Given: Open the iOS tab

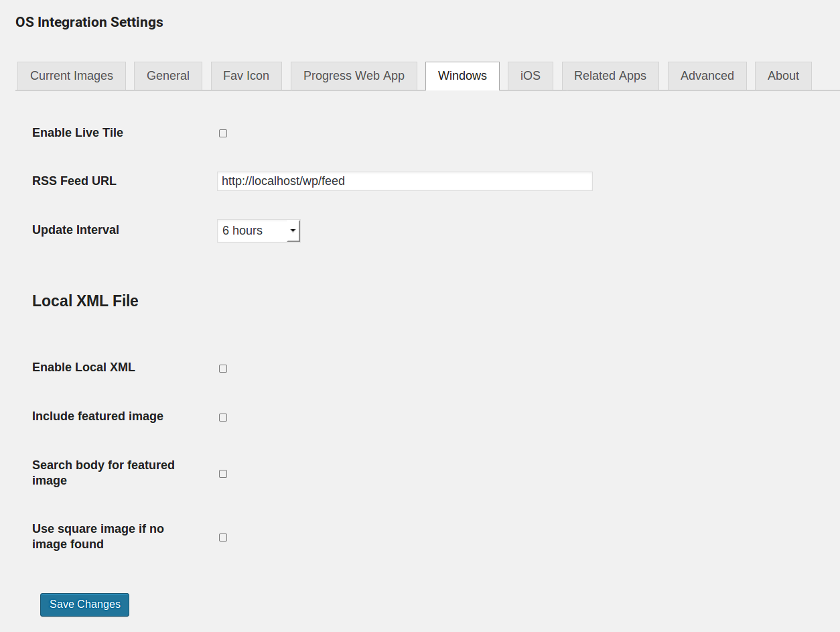Looking at the screenshot, I should pyautogui.click(x=531, y=76).
